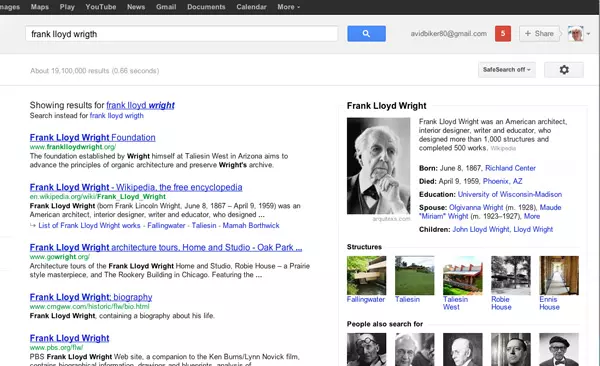The image size is (600, 366).
Task: Click the www.gowright.org green URL
Action: coord(60,257)
